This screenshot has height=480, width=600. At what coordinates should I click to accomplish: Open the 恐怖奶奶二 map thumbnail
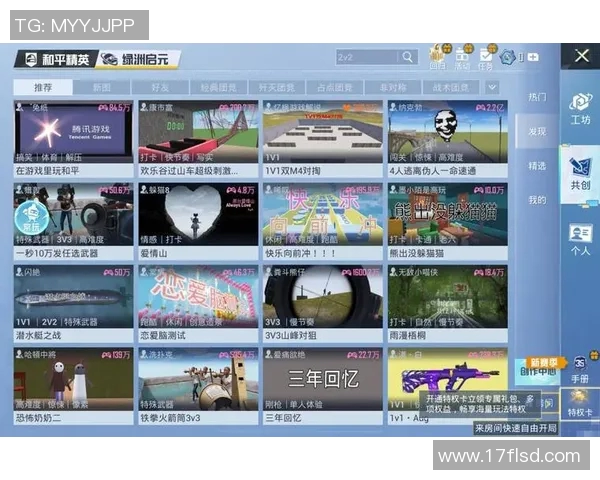click(x=73, y=379)
